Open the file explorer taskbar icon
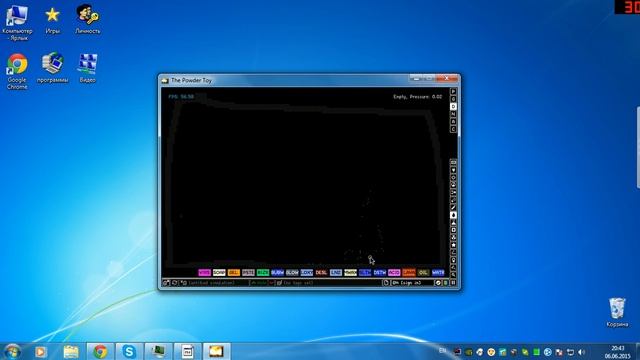640x360 pixels. point(71,351)
